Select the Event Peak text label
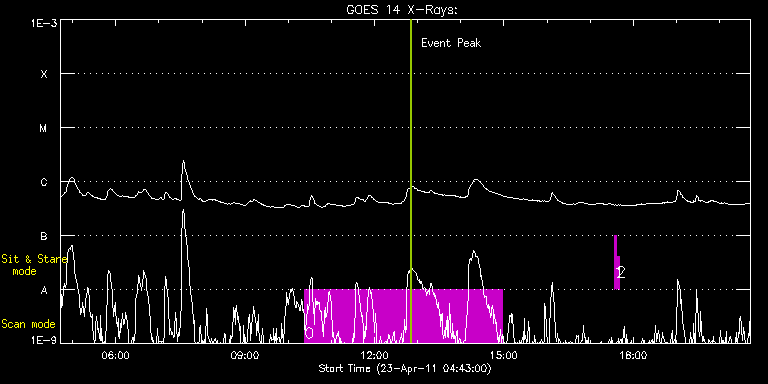 (x=451, y=43)
